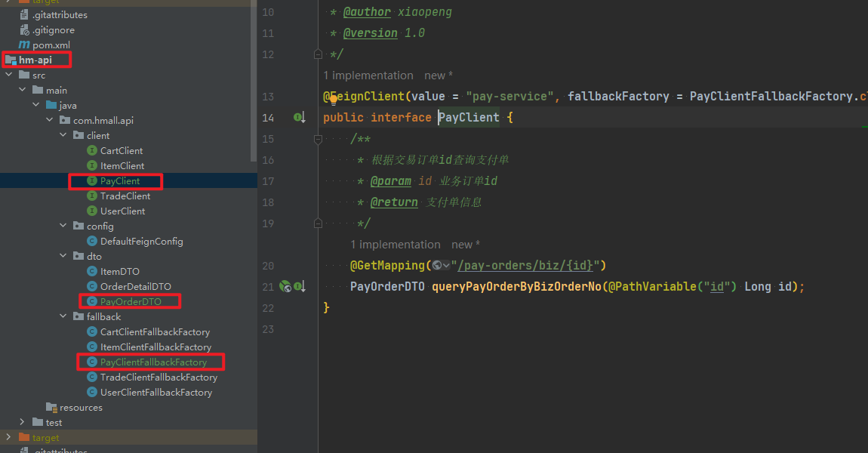Click the PayClient interface icon in tree
The image size is (868, 453).
pyautogui.click(x=92, y=181)
